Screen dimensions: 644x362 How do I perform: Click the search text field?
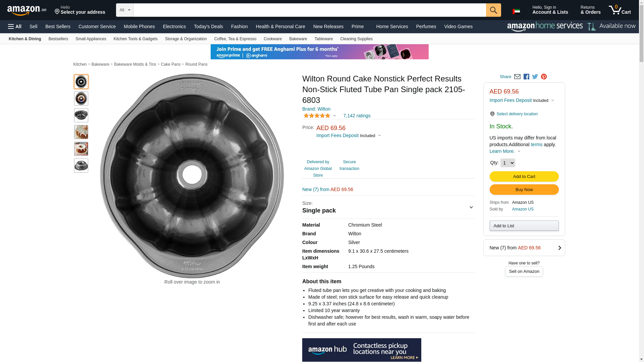point(309,10)
